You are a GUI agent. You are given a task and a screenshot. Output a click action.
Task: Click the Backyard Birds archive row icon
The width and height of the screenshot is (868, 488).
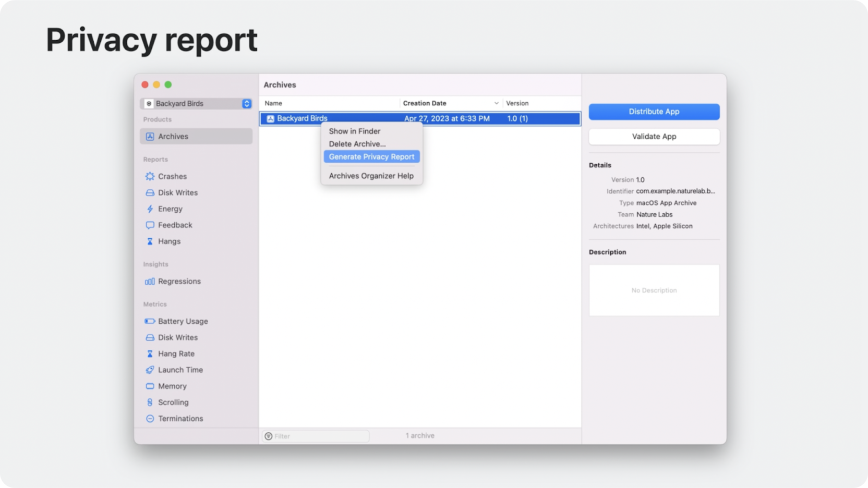tap(271, 119)
